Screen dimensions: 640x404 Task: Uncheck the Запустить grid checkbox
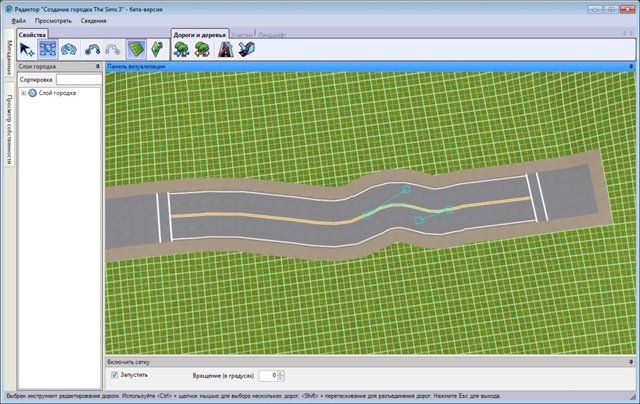(x=115, y=374)
